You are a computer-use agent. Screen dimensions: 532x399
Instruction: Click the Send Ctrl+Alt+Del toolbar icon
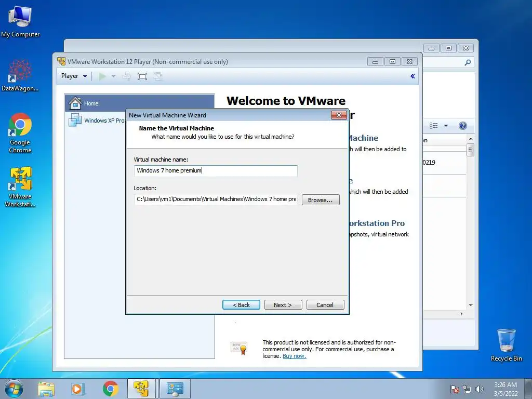click(x=127, y=76)
